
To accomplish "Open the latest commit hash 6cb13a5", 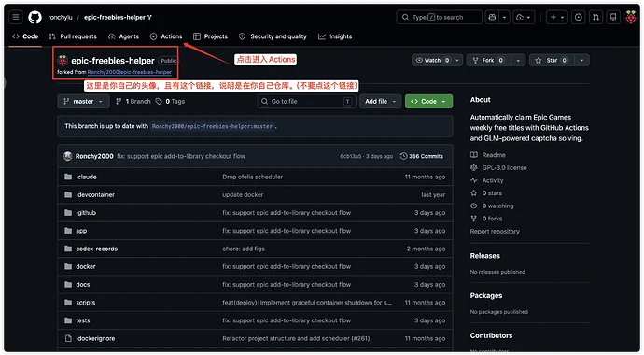I will 350,156.
